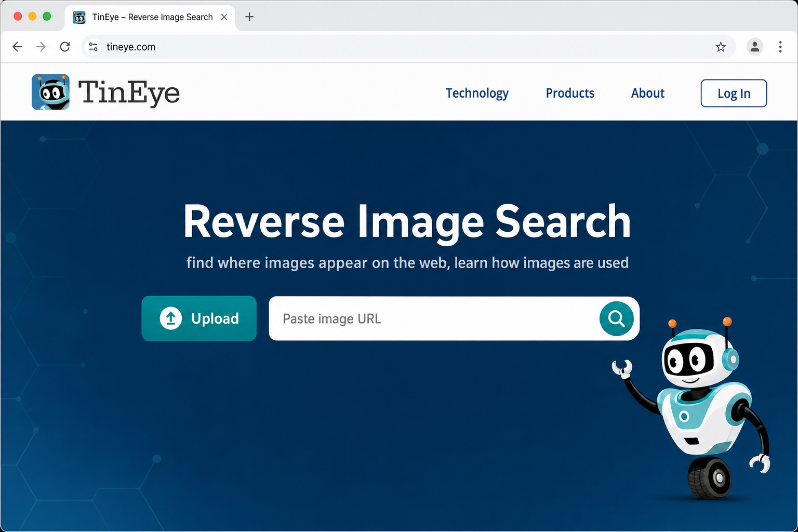Open the browser profile icon
The height and width of the screenshot is (532, 798).
[x=754, y=46]
